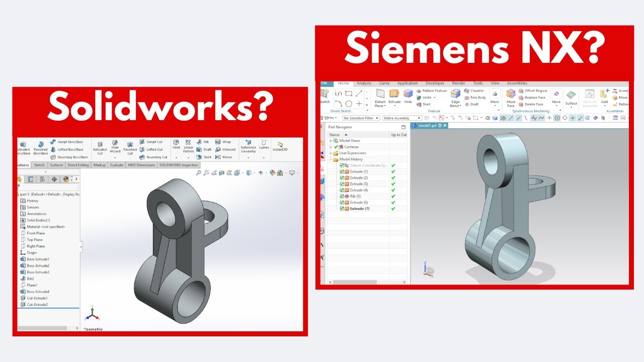Toggle Extrude (4) checkbox in Part Navigator
Screen dimensions: 644x362
click(x=342, y=190)
